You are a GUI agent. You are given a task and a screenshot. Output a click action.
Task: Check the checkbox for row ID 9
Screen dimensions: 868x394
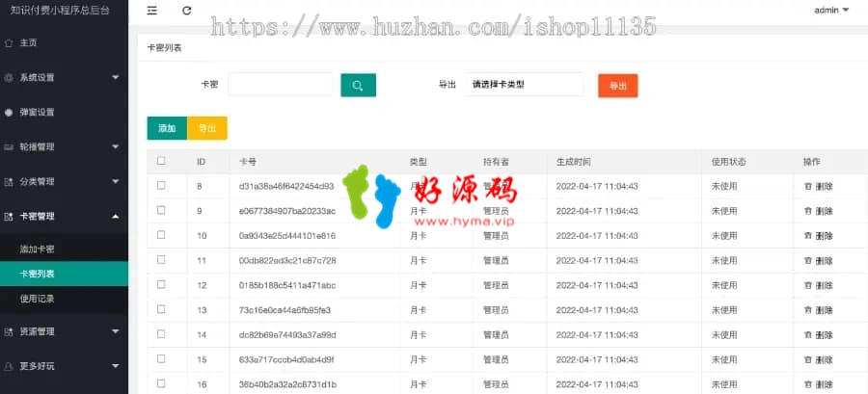[161, 210]
